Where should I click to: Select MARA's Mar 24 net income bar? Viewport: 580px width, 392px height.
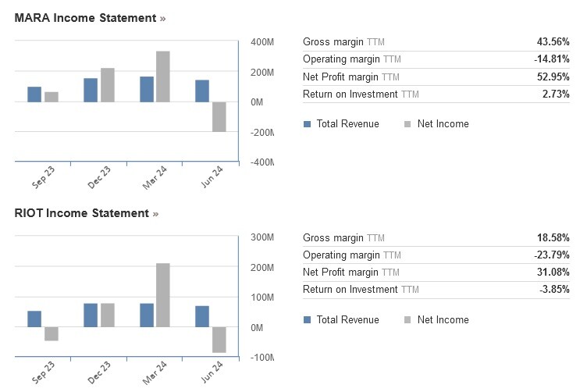click(x=163, y=77)
